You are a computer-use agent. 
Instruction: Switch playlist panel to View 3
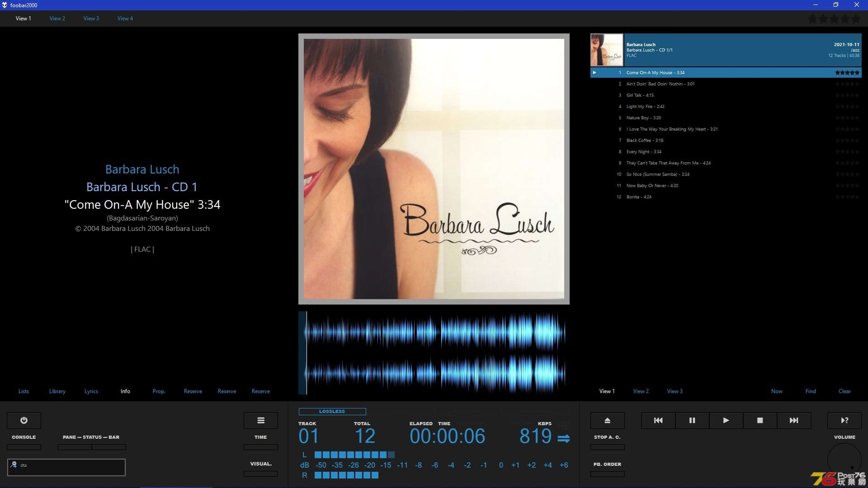point(675,391)
